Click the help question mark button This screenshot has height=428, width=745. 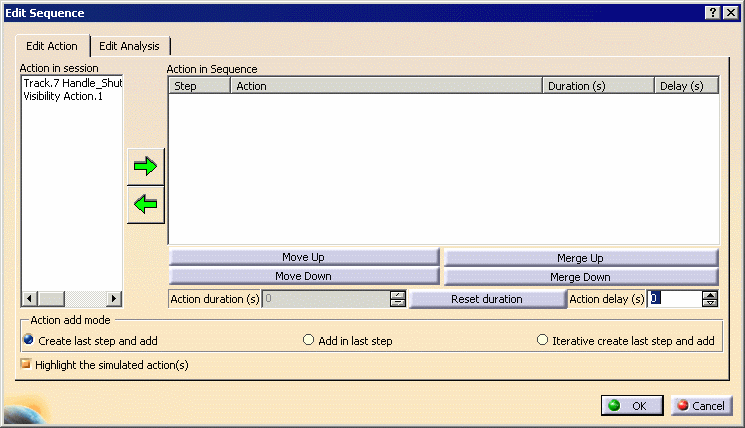[712, 13]
